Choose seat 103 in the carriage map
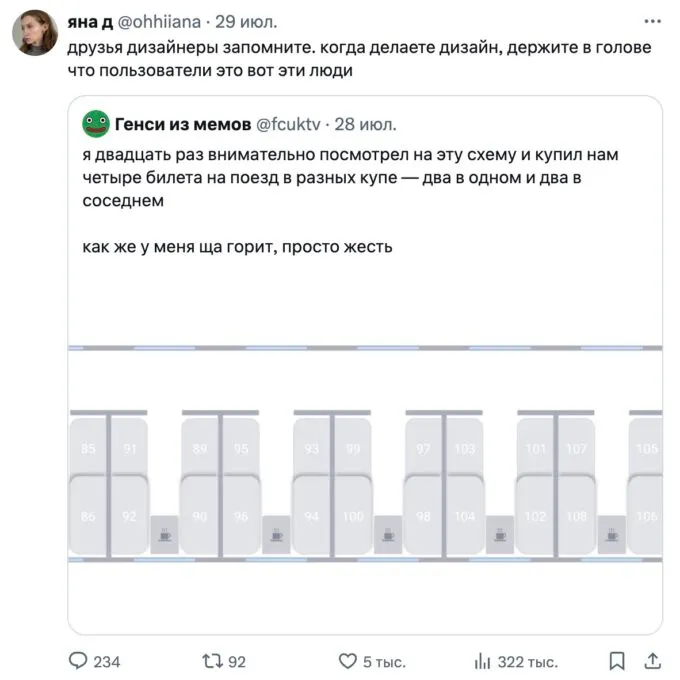This screenshot has width=680, height=680. [464, 448]
